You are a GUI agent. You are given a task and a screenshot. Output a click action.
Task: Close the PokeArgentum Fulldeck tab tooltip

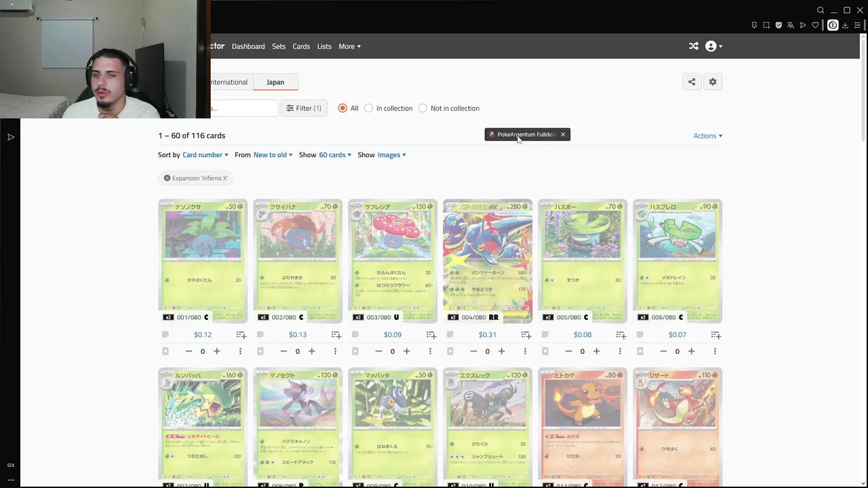tap(563, 134)
